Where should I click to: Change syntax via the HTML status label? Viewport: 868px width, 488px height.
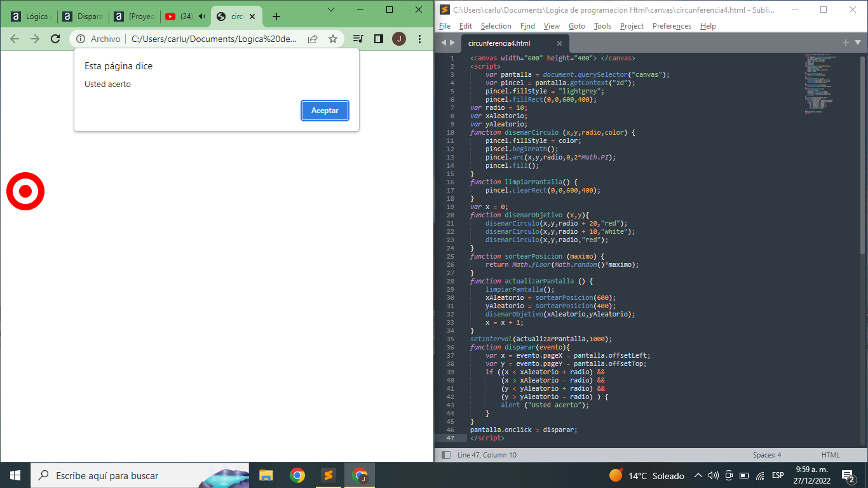831,455
